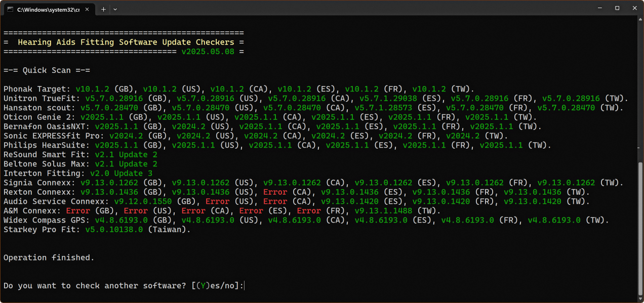Click the "ReSound Smart Fit:" label
The width and height of the screenshot is (644, 303).
pyautogui.click(x=47, y=154)
